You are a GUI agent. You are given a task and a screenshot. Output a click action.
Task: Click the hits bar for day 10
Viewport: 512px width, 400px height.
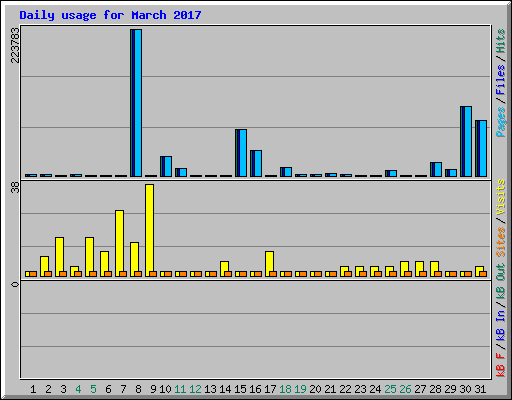click(x=166, y=166)
